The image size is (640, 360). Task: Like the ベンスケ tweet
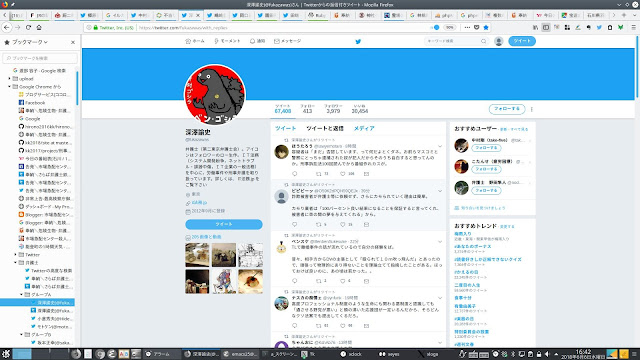pos(343,281)
